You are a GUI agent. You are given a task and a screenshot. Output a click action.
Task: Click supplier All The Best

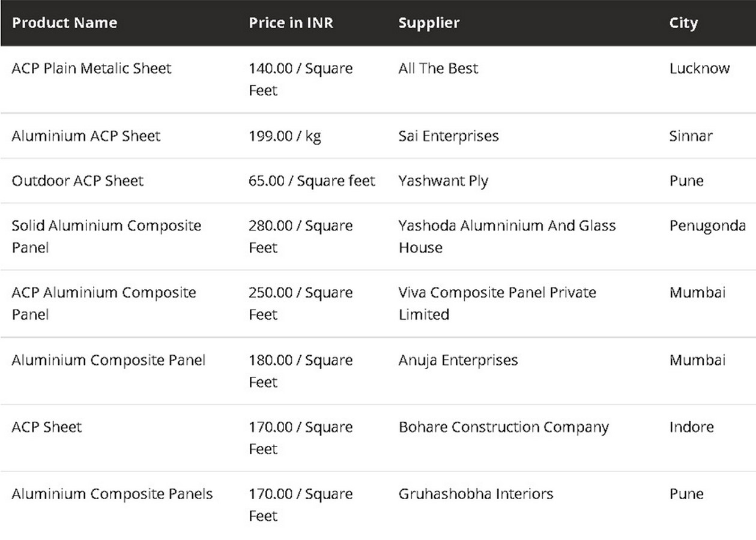point(438,68)
